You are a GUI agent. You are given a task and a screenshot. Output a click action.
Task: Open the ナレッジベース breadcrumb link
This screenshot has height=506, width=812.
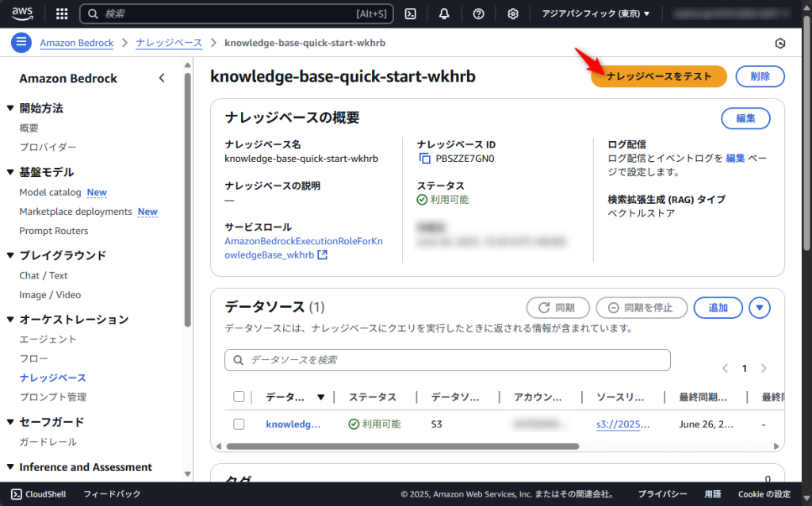pyautogui.click(x=169, y=43)
